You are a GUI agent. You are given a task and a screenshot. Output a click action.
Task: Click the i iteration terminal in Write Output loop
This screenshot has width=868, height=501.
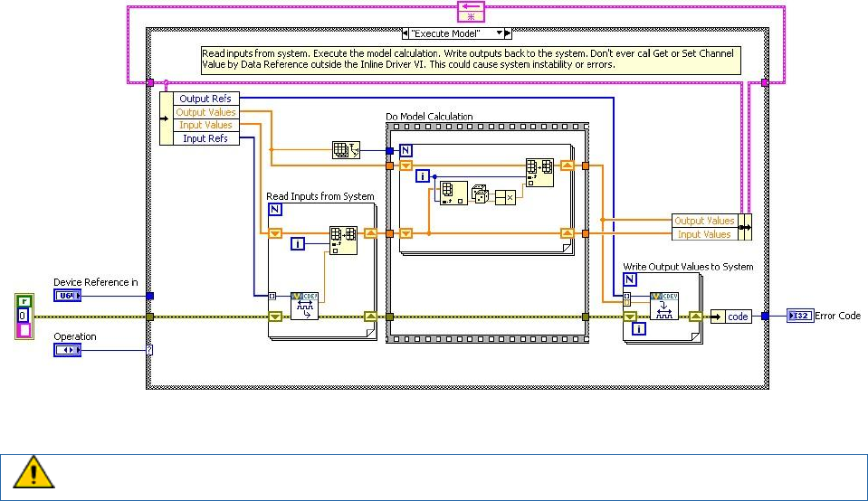tap(639, 329)
